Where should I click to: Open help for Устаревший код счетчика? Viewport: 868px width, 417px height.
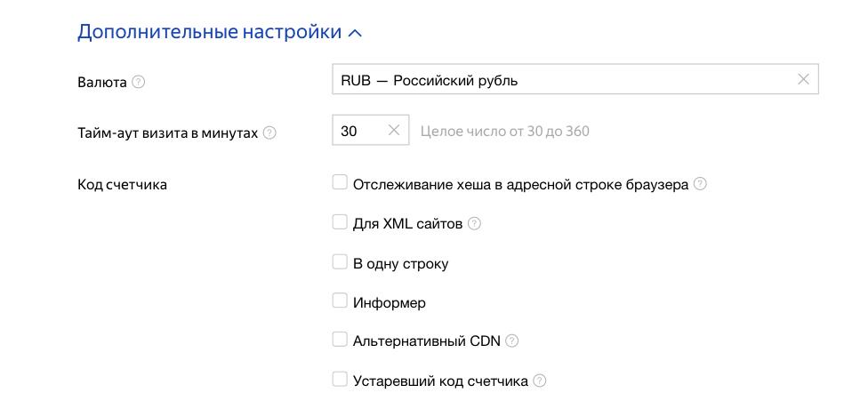pos(539,381)
